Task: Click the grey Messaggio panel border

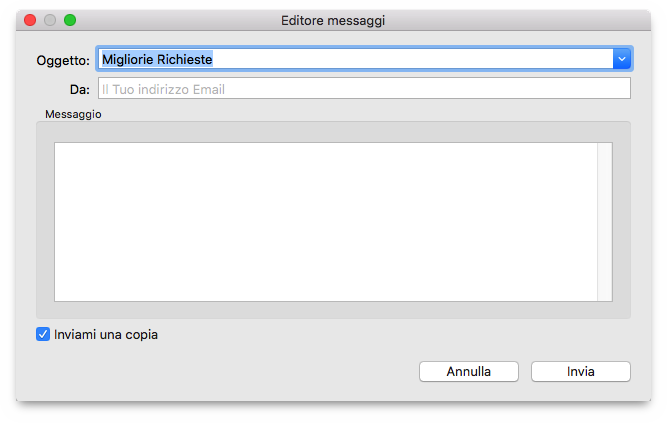Action: click(x=44, y=220)
